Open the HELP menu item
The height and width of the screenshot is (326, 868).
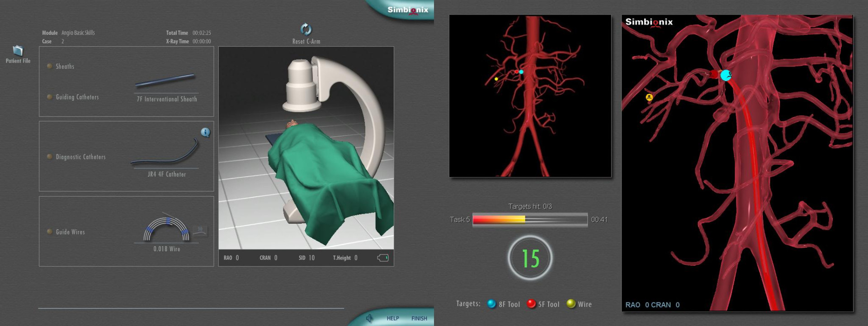tap(392, 318)
